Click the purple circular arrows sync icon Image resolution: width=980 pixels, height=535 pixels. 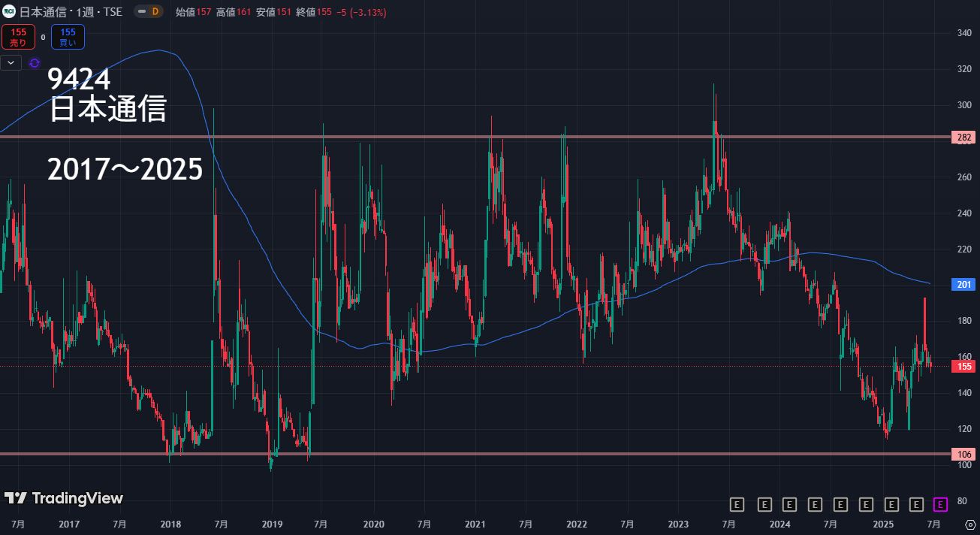34,63
